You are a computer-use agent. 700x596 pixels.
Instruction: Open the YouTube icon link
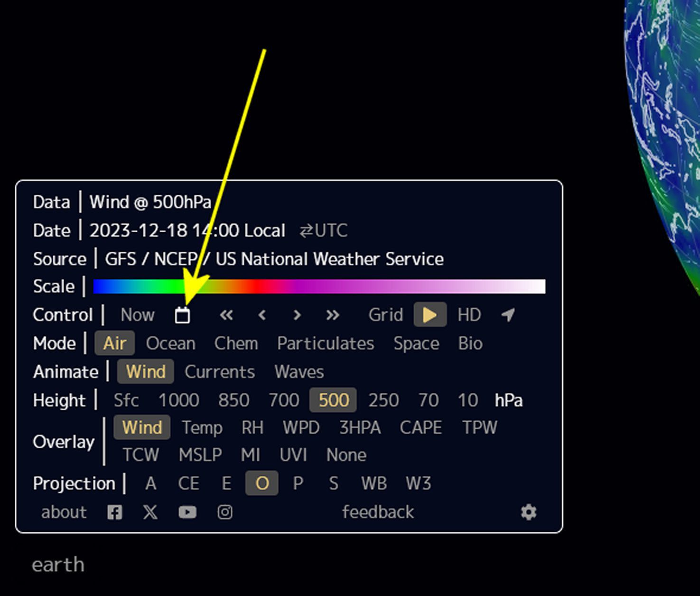click(x=187, y=512)
